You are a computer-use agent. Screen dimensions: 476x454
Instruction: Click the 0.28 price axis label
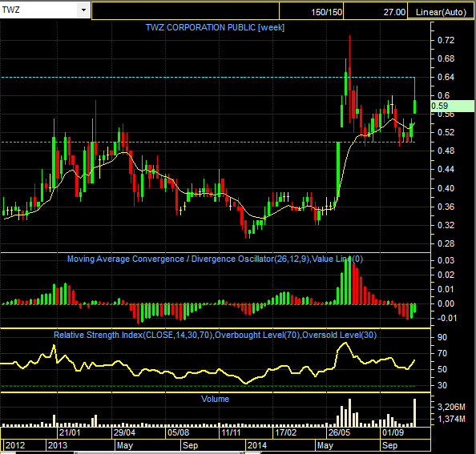(446, 243)
